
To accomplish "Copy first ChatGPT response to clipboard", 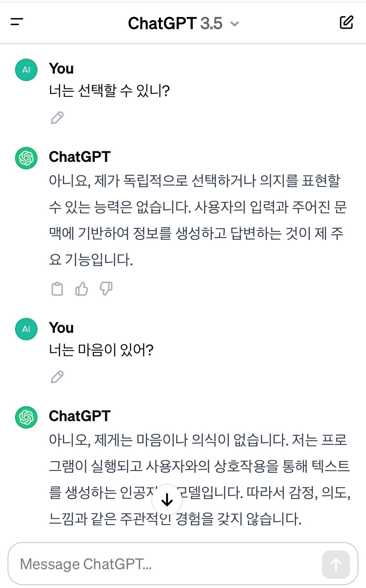I will coord(57,289).
